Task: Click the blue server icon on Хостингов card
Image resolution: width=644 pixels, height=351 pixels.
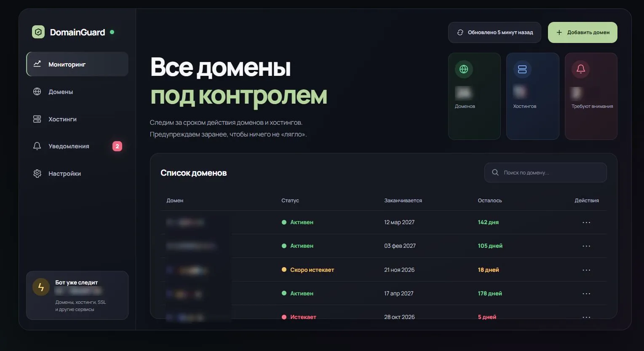Action: click(x=522, y=69)
